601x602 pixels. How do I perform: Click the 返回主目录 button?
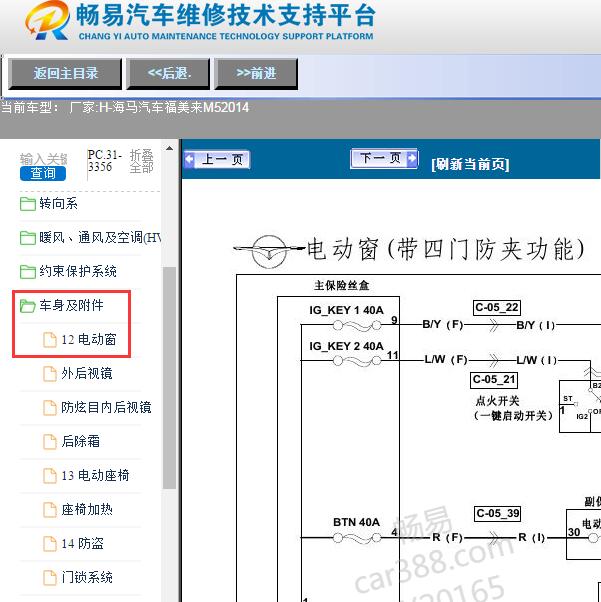pyautogui.click(x=65, y=73)
